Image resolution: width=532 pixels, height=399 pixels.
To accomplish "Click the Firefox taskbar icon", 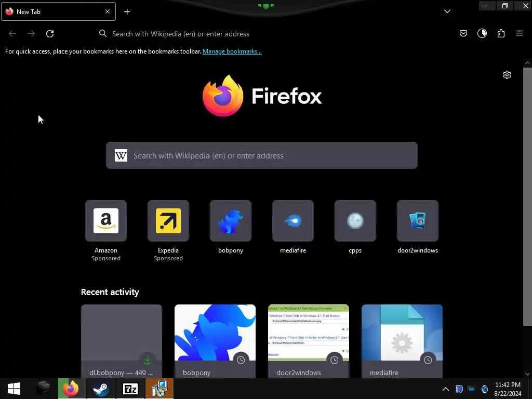I will point(71,389).
